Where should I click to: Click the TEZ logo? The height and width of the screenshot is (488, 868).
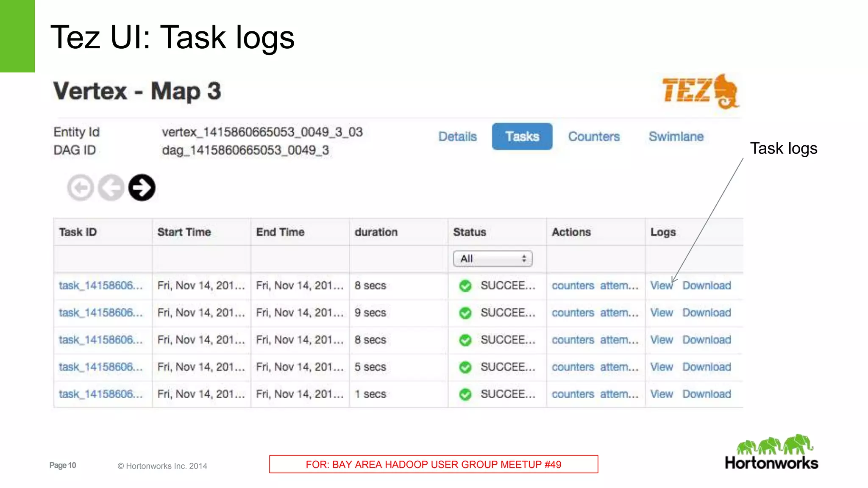pos(701,91)
